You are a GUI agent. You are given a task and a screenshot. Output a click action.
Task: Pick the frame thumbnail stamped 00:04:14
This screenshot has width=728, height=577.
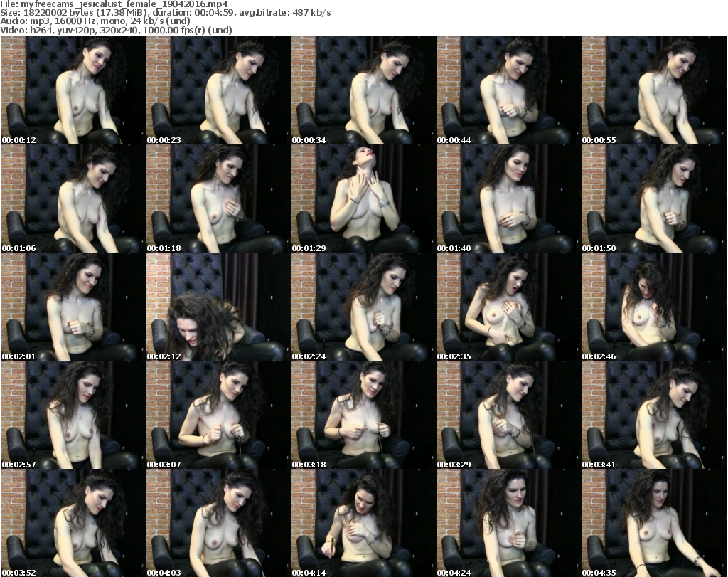point(363,524)
